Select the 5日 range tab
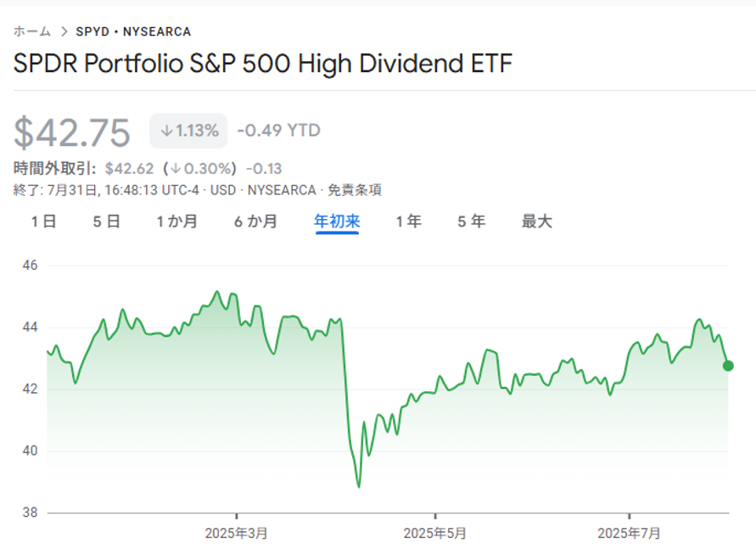 coord(106,221)
